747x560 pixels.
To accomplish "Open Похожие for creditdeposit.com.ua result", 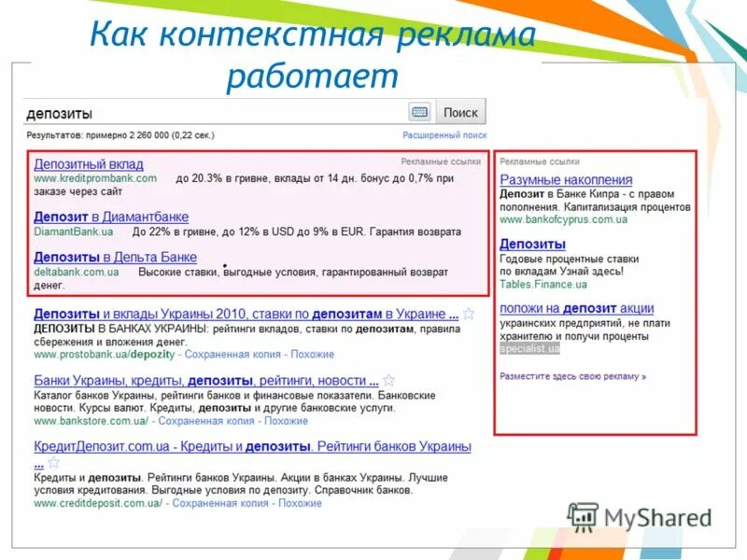I will pyautogui.click(x=300, y=503).
